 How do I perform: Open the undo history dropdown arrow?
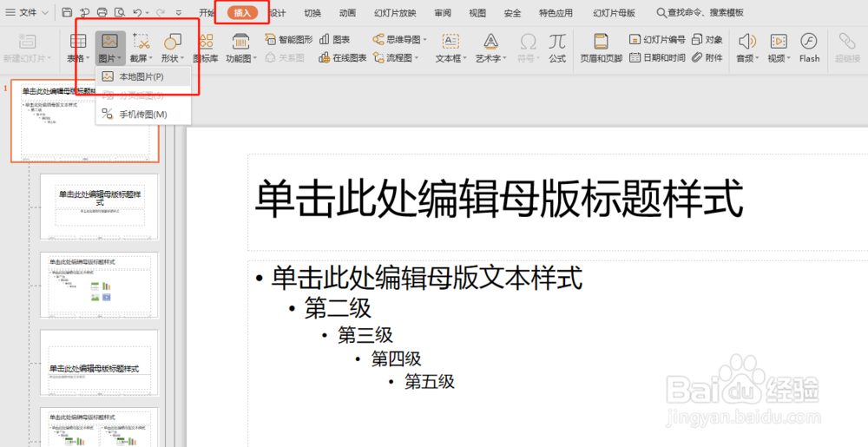coord(148,13)
